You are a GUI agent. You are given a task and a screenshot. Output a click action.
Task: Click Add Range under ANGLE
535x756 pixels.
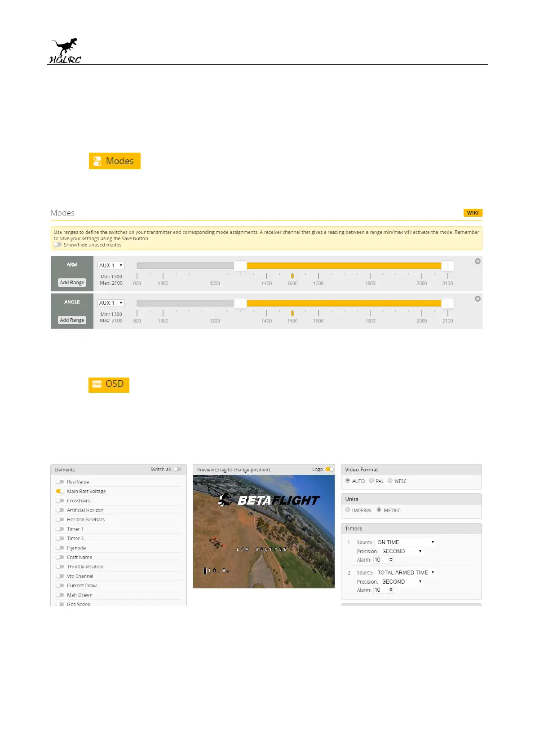[x=72, y=320]
